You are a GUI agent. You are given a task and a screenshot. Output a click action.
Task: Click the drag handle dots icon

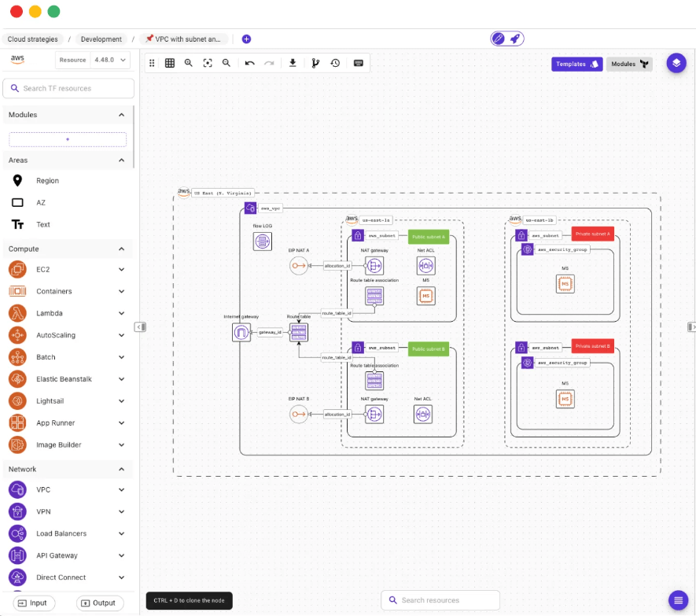click(152, 63)
